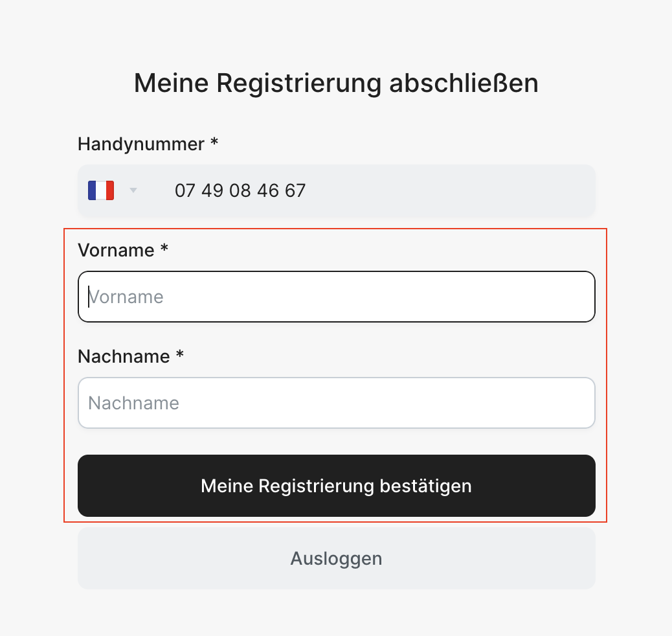The height and width of the screenshot is (636, 672).
Task: Click the Handynummer label
Action: click(x=141, y=144)
